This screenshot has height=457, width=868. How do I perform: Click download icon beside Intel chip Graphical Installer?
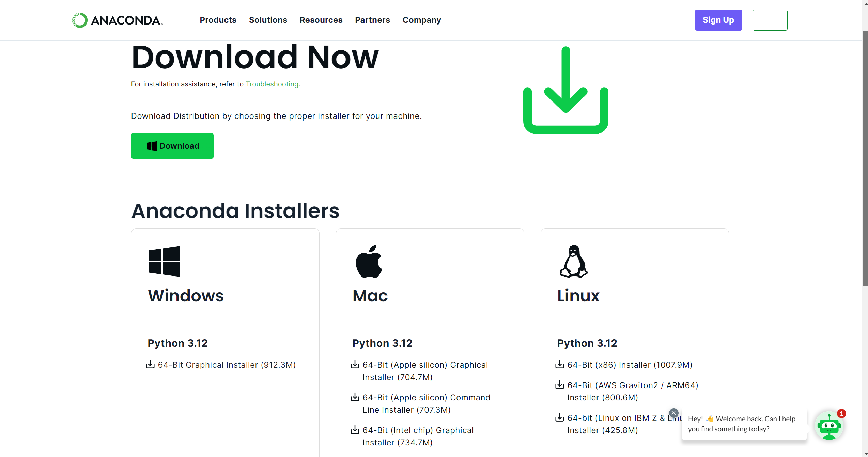[355, 430]
